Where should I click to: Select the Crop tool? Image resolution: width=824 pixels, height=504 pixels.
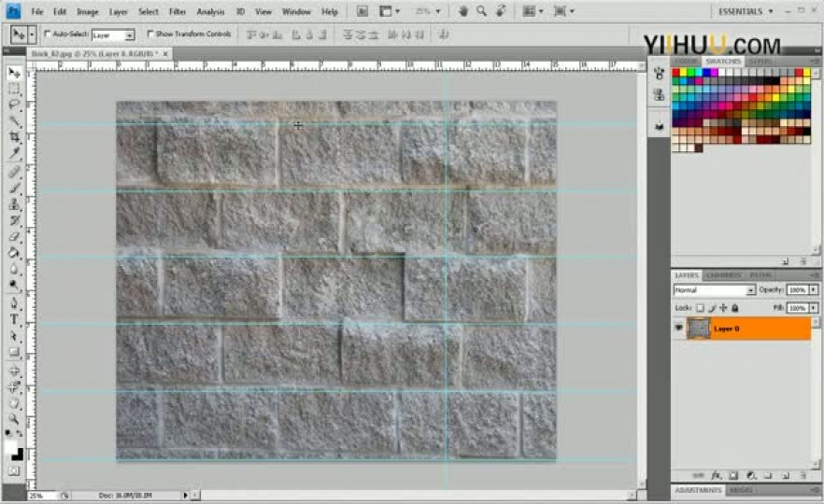point(14,137)
